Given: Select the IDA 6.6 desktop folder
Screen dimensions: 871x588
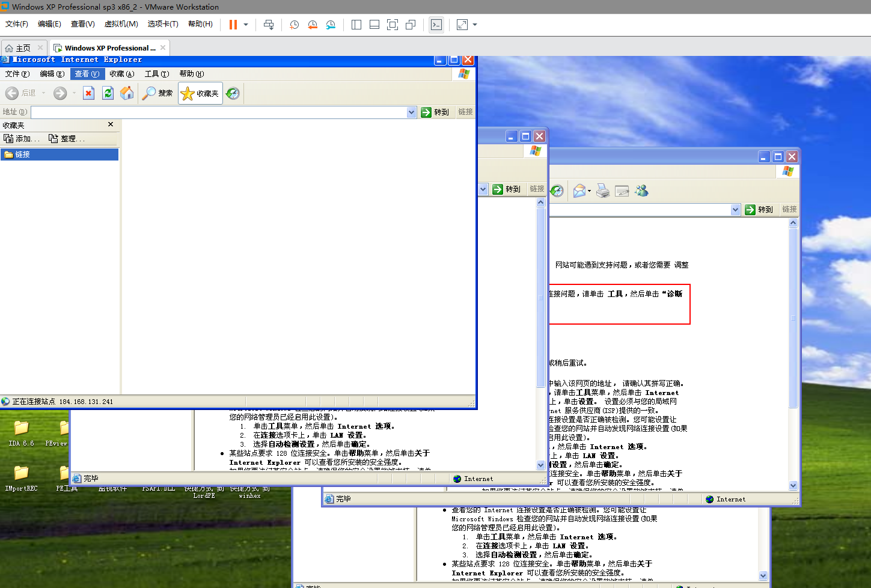Looking at the screenshot, I should 21,433.
